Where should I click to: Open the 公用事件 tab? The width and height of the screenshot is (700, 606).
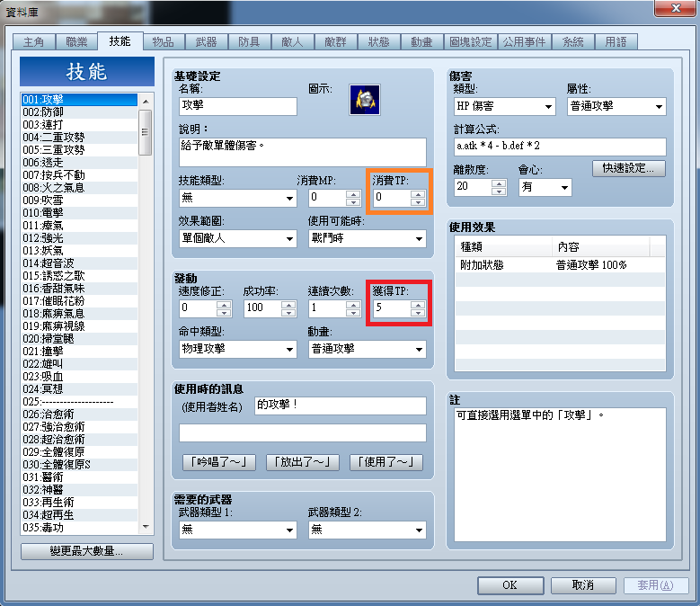(525, 42)
